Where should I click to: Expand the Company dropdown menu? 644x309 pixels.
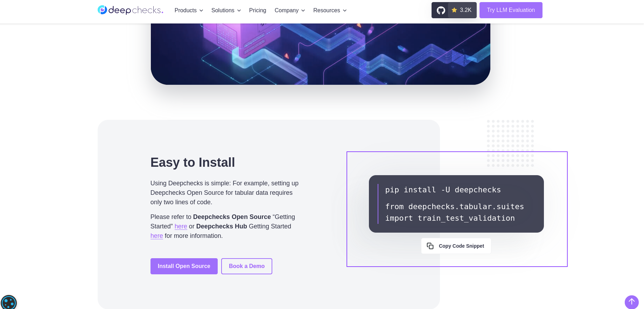click(290, 11)
